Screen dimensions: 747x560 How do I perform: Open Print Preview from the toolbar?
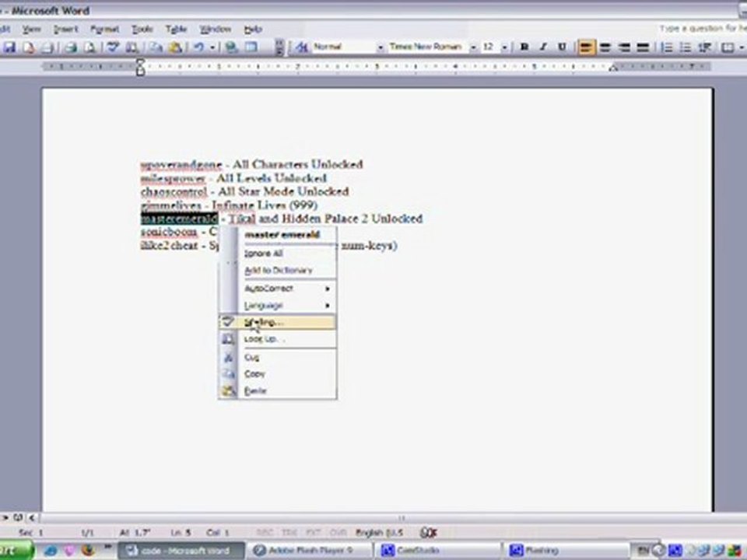(89, 47)
